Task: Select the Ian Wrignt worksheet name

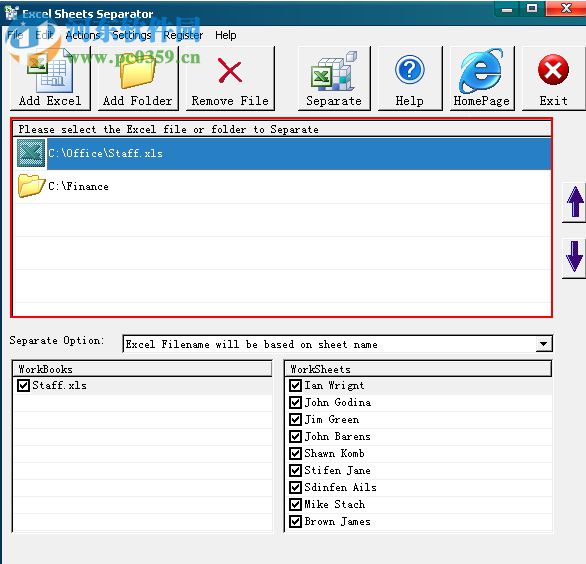Action: [x=334, y=385]
